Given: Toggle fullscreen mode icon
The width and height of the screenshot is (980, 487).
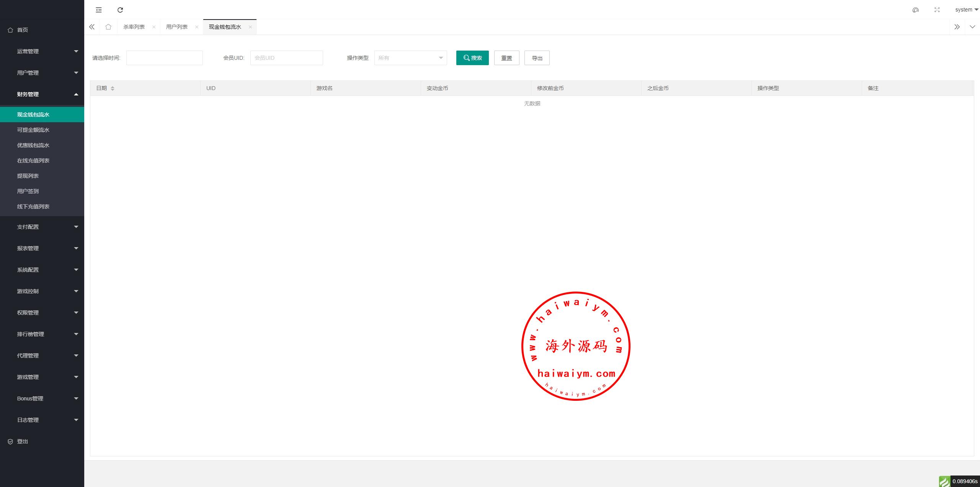Looking at the screenshot, I should [937, 10].
